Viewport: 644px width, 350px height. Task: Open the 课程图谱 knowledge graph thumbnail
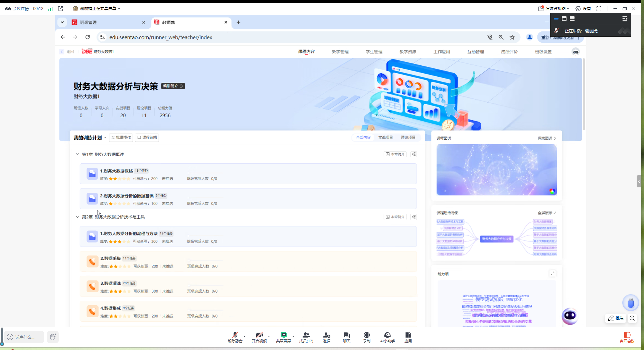coord(496,170)
